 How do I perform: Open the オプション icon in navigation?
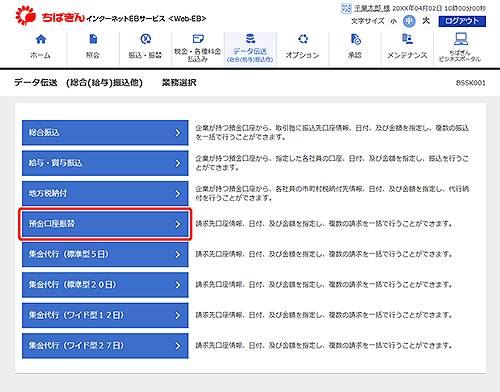tap(303, 39)
